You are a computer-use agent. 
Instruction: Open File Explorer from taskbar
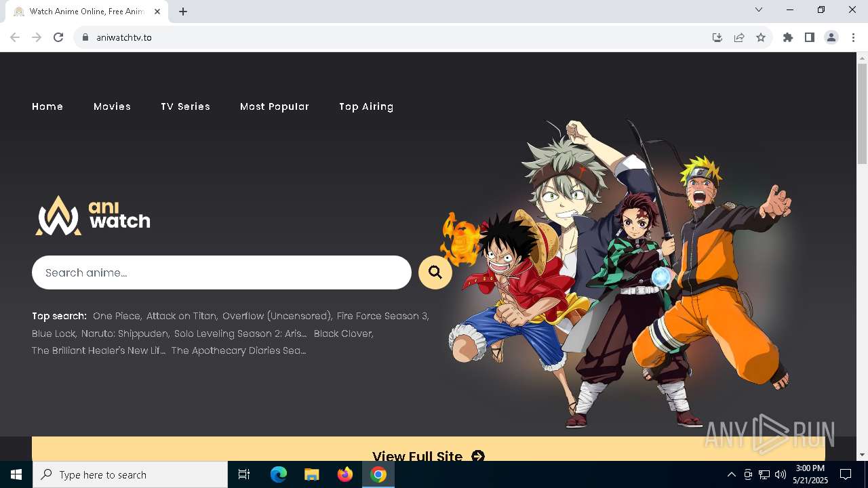click(311, 474)
